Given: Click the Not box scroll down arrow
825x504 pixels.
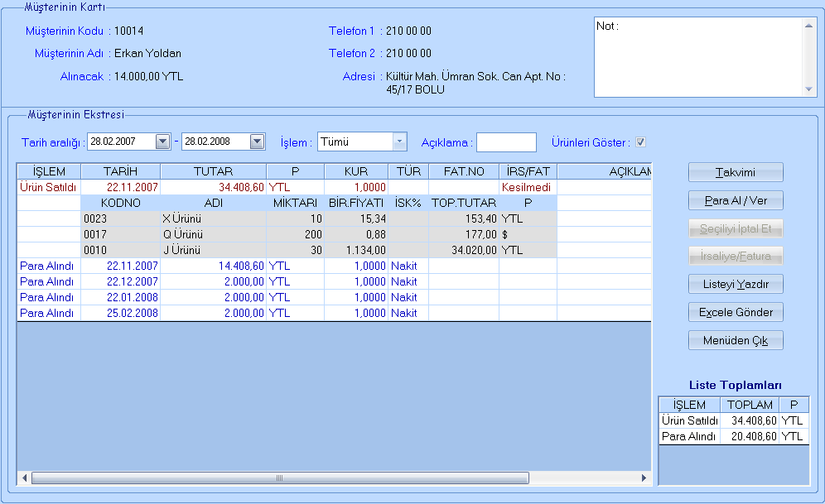Looking at the screenshot, I should pyautogui.click(x=808, y=89).
